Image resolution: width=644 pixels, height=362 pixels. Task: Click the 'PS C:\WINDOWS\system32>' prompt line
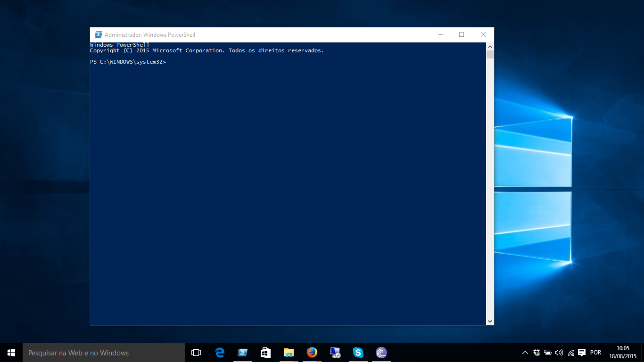(x=128, y=62)
